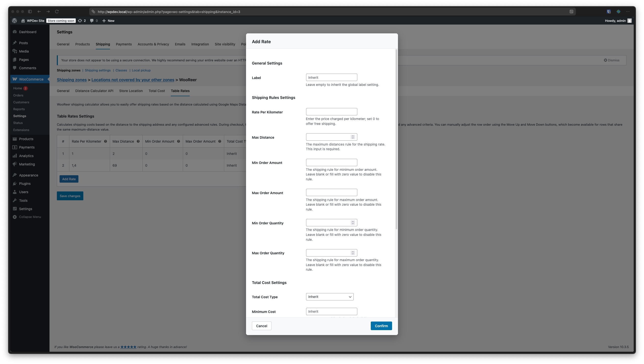
Task: Click help icon beside Min Order Amount column
Action: click(x=178, y=141)
